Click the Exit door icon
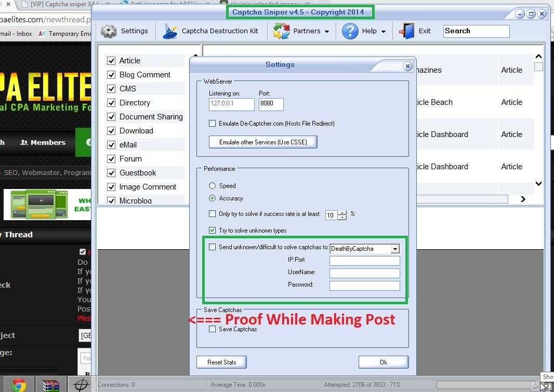554x392 pixels. 407,31
